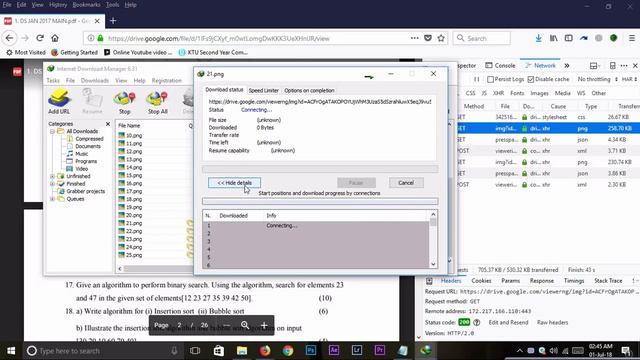Open page actions three-dot menu in URL bar
This screenshot has height=360, width=640.
(x=414, y=38)
